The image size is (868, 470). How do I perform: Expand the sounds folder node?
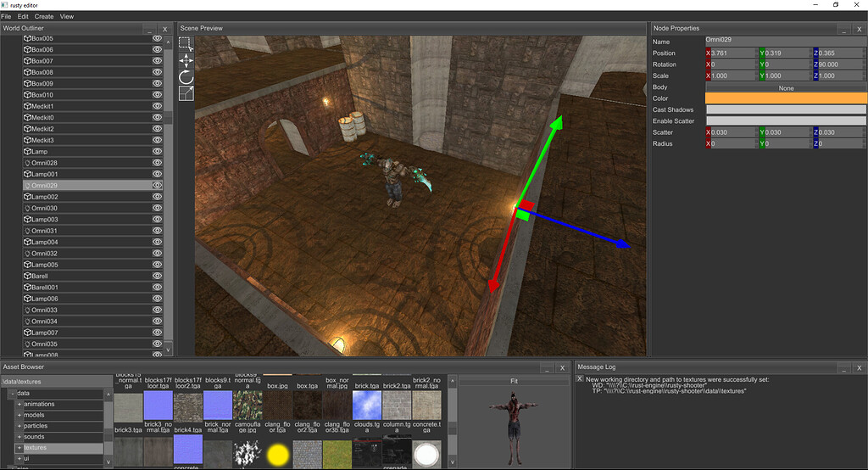click(x=19, y=437)
